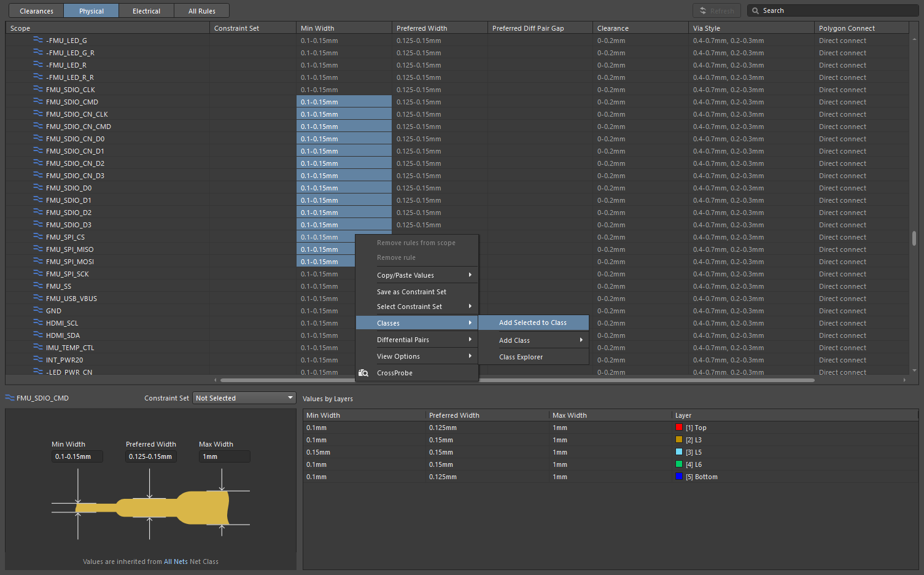
Task: Click the net icon next to GND
Action: pos(38,310)
